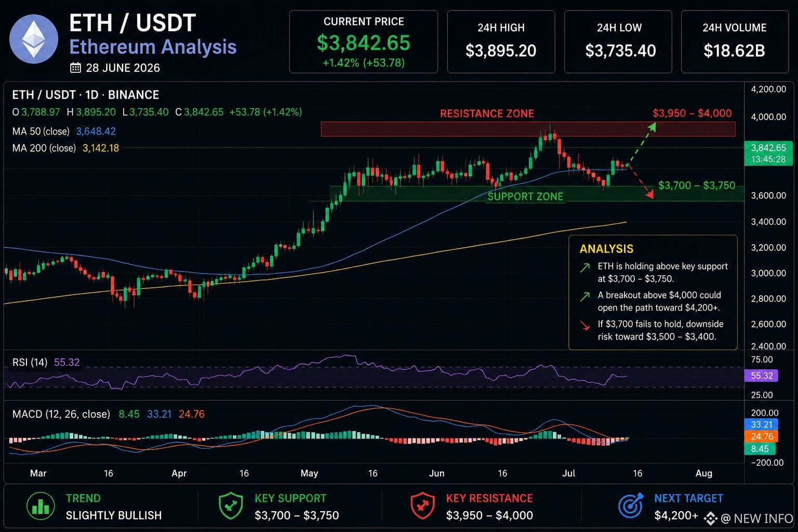Select the 'MA 200 (close)' indicator label
This screenshot has width=798, height=532.
tap(44, 148)
